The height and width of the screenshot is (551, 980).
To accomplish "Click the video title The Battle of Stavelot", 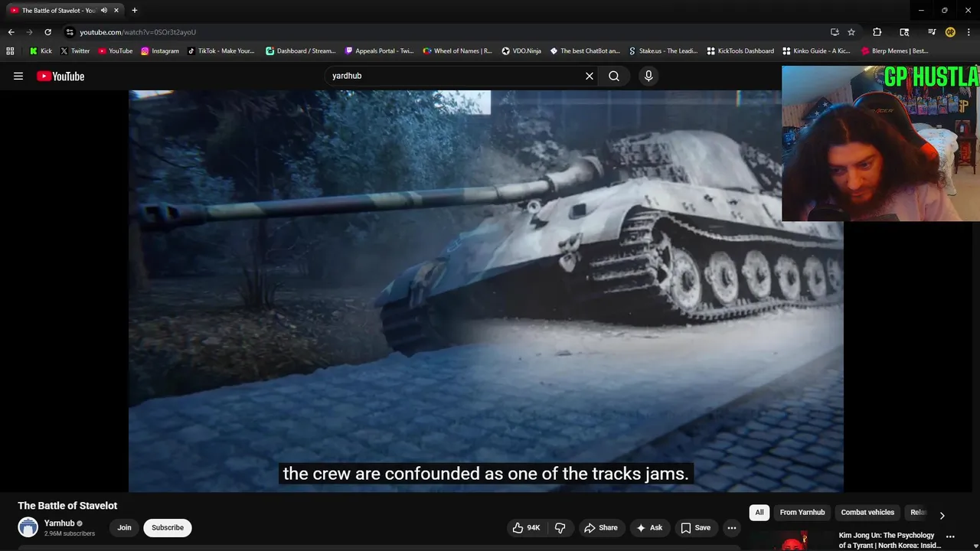I will click(67, 506).
